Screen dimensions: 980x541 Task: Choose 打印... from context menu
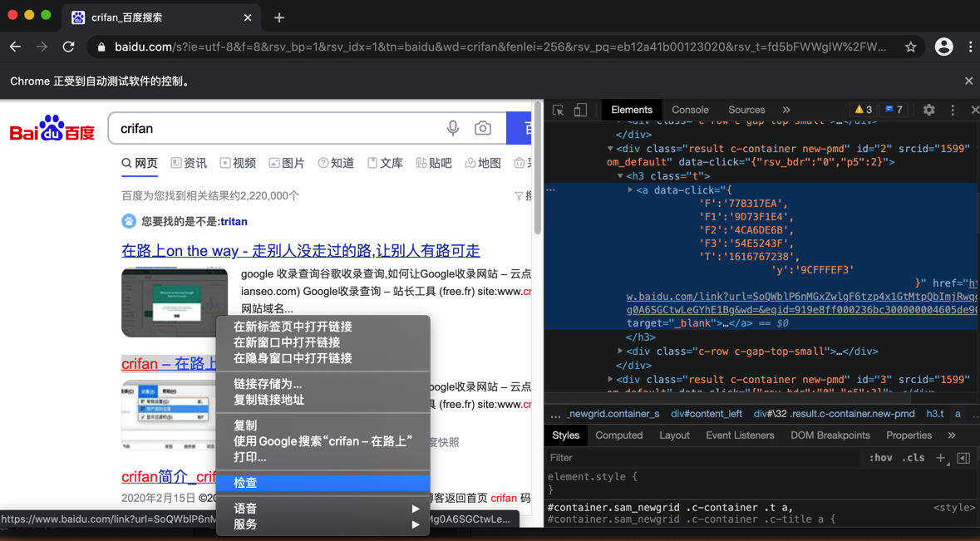[323, 457]
